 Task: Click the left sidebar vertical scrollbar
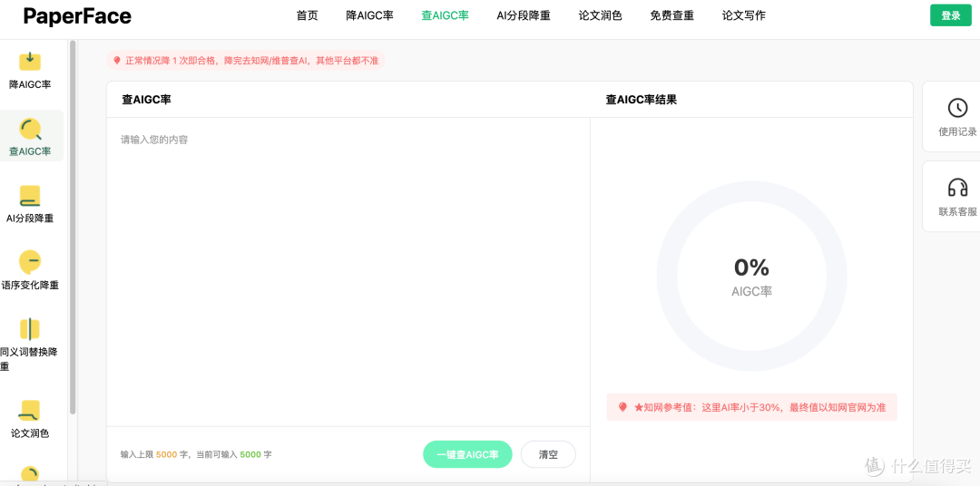click(x=73, y=227)
